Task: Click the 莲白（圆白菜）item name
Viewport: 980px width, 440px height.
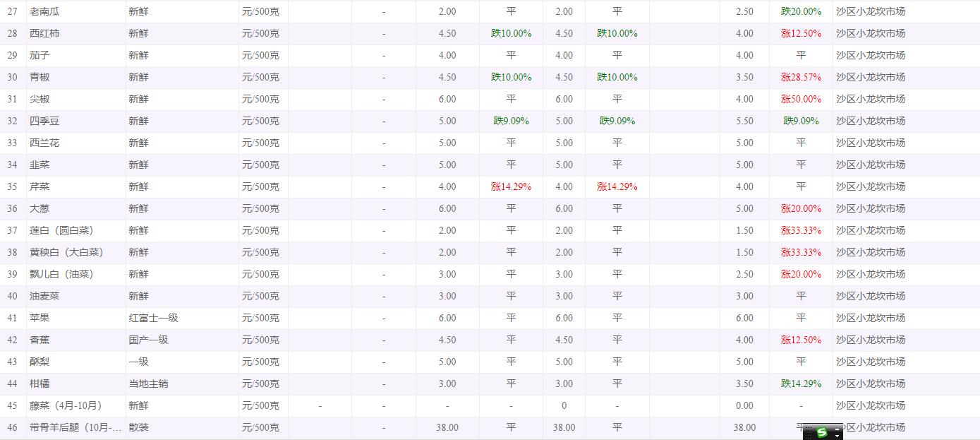Action: (x=61, y=230)
